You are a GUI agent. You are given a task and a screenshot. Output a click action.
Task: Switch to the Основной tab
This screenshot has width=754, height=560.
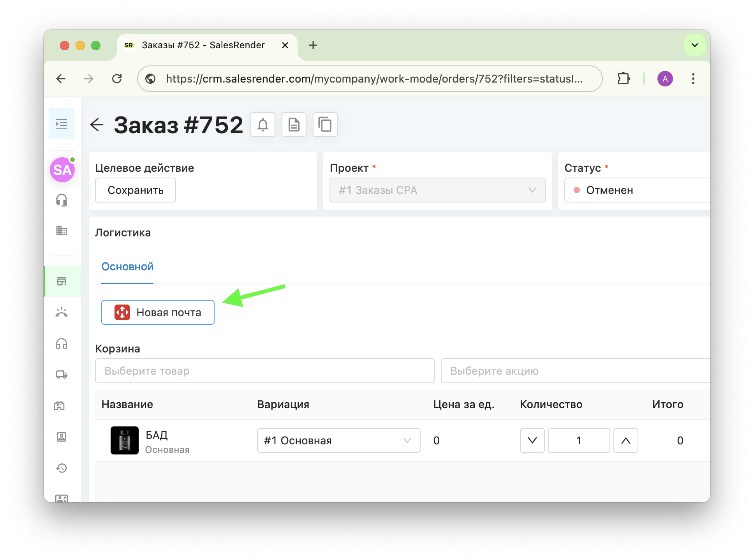127,267
